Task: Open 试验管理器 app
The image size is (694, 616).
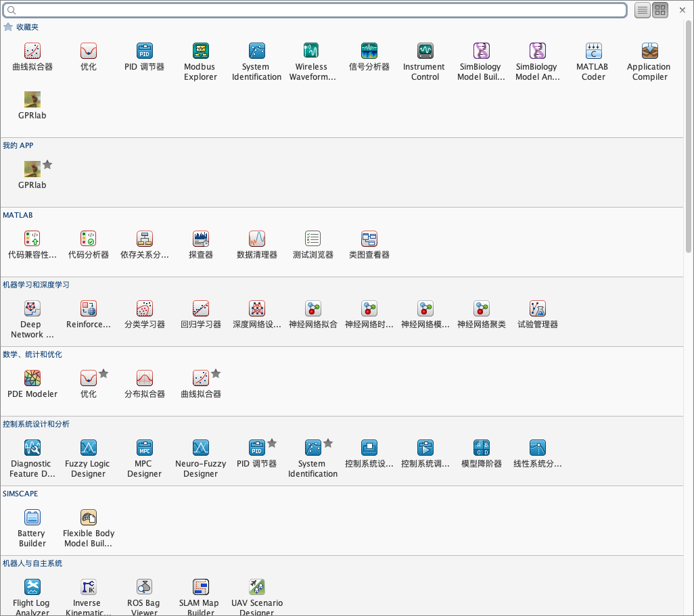Action: [x=537, y=314]
